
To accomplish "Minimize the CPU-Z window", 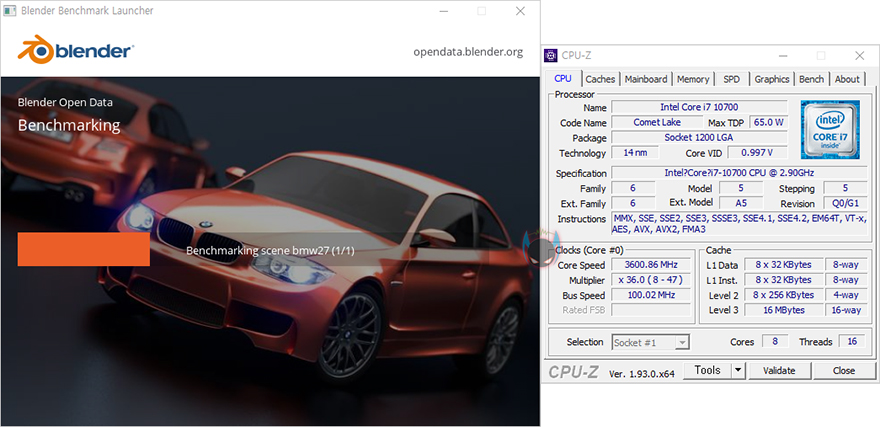I will pyautogui.click(x=783, y=56).
